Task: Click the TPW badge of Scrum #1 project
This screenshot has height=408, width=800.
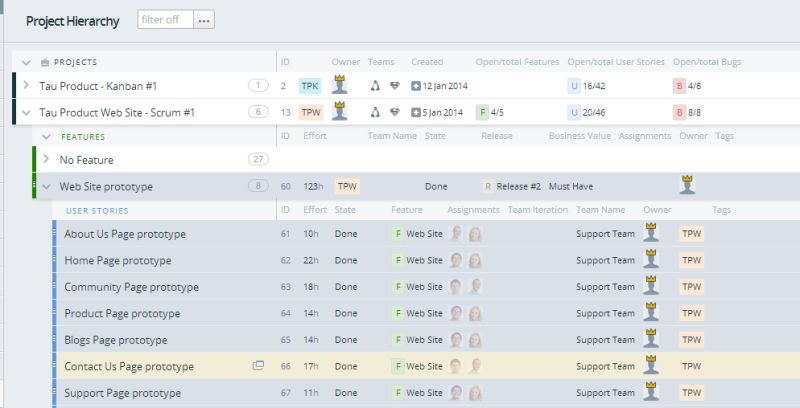Action: click(x=311, y=112)
